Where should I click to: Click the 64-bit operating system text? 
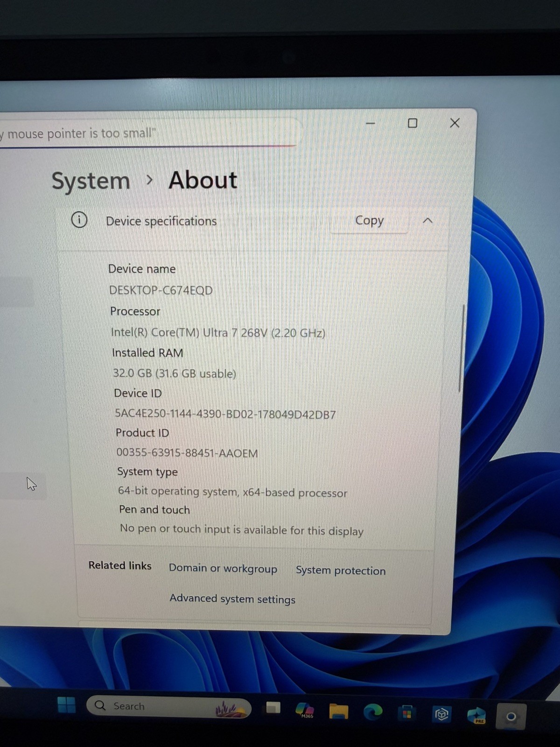(232, 492)
